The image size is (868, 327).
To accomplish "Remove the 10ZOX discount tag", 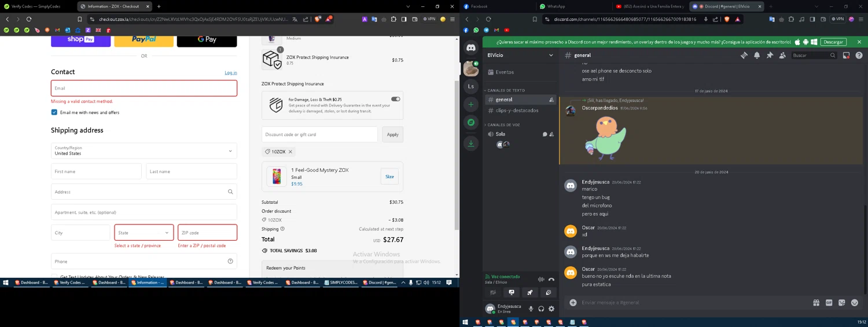I will point(290,152).
